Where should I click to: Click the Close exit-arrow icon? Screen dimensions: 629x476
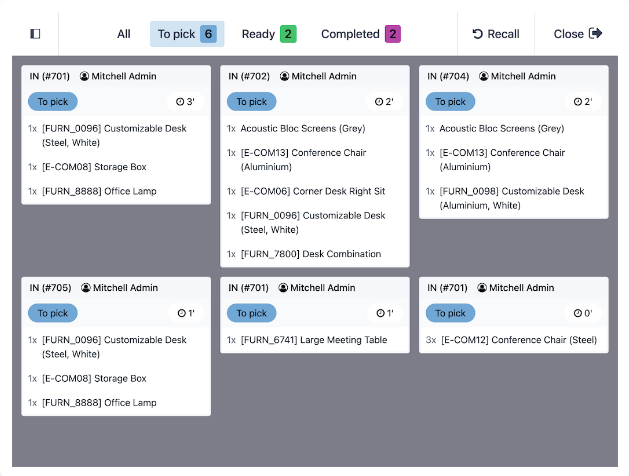[x=596, y=34]
